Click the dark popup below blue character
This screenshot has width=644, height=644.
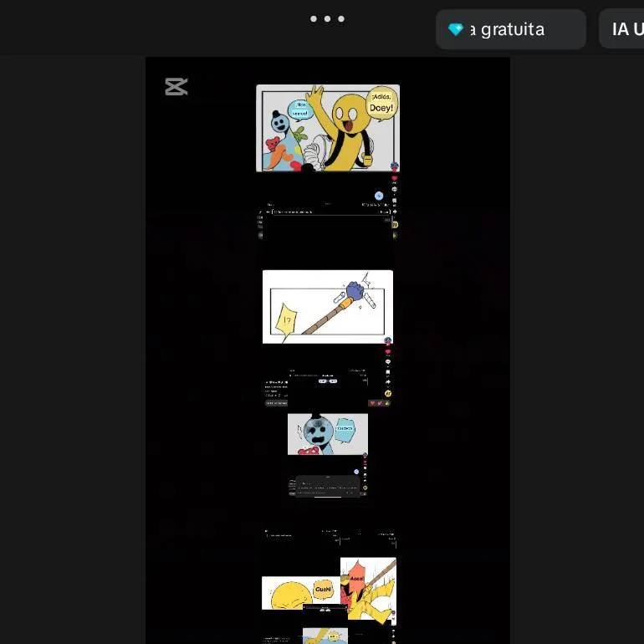(x=326, y=486)
